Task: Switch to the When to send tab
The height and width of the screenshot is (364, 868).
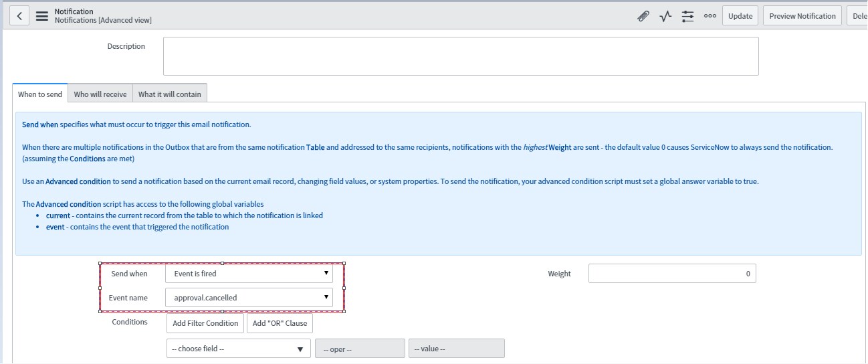Action: [40, 94]
